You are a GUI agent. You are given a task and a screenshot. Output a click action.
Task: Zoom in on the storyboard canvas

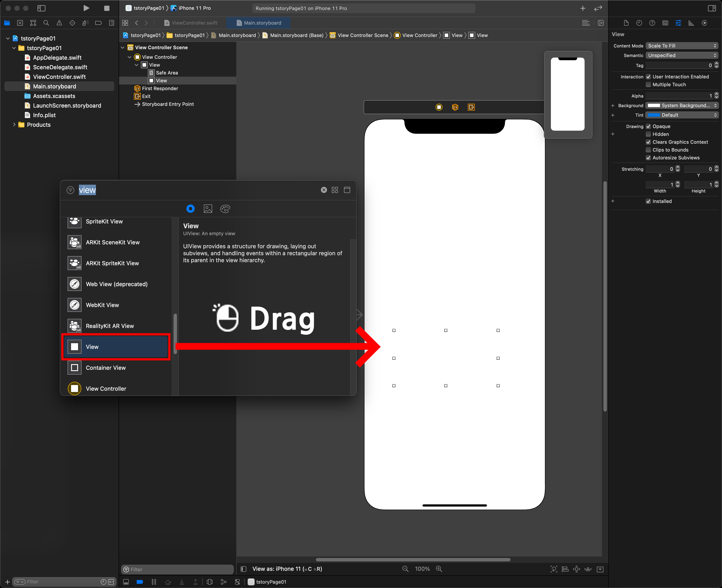click(439, 569)
